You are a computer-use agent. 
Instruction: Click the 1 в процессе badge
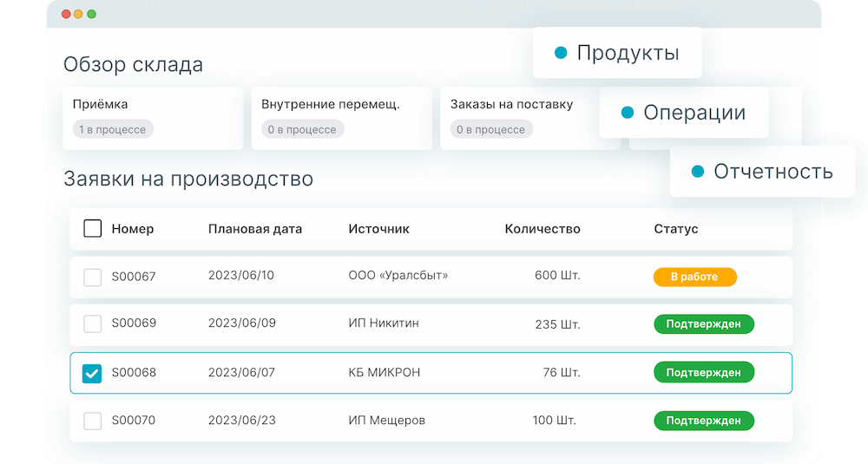coord(113,129)
